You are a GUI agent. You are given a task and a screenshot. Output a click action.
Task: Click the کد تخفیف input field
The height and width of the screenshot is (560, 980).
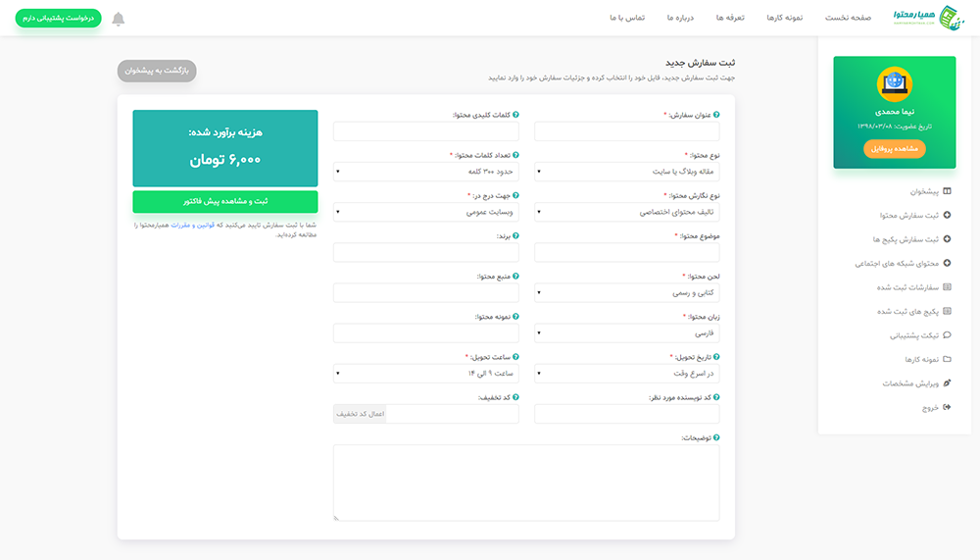tap(453, 414)
